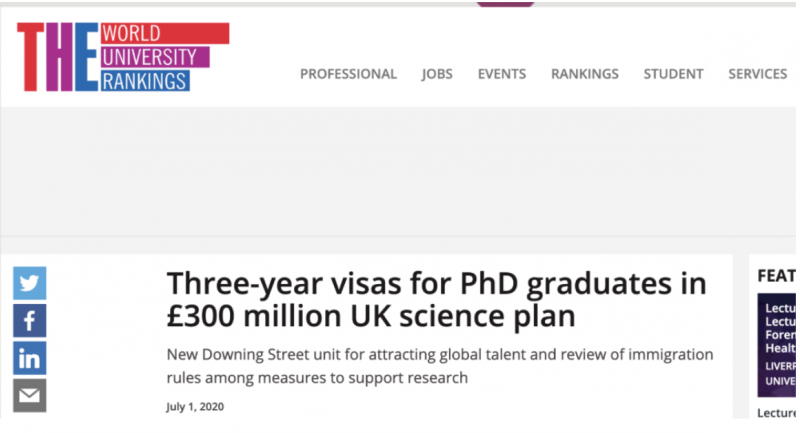Share article on Facebook icon

click(x=30, y=321)
